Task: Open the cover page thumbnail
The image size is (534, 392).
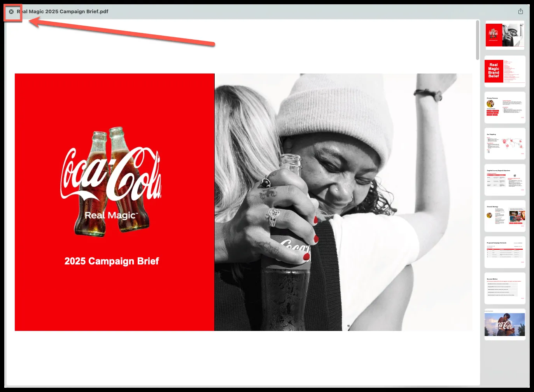Action: click(x=505, y=35)
